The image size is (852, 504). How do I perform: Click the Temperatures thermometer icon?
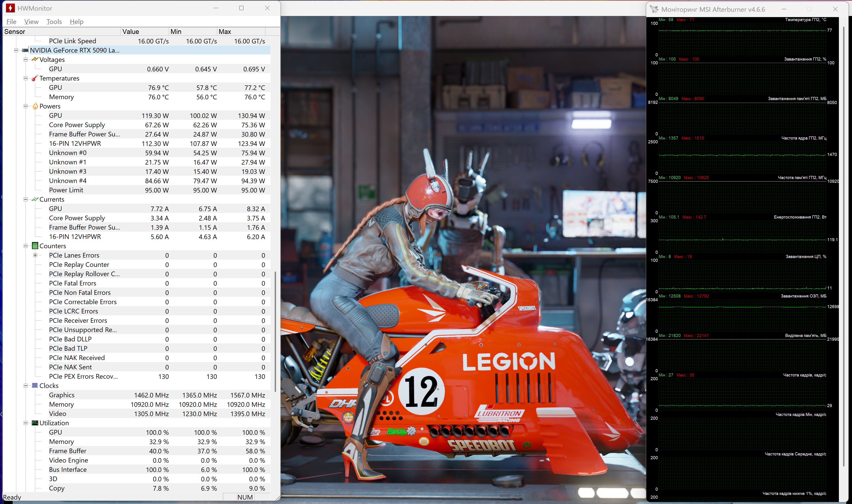35,78
